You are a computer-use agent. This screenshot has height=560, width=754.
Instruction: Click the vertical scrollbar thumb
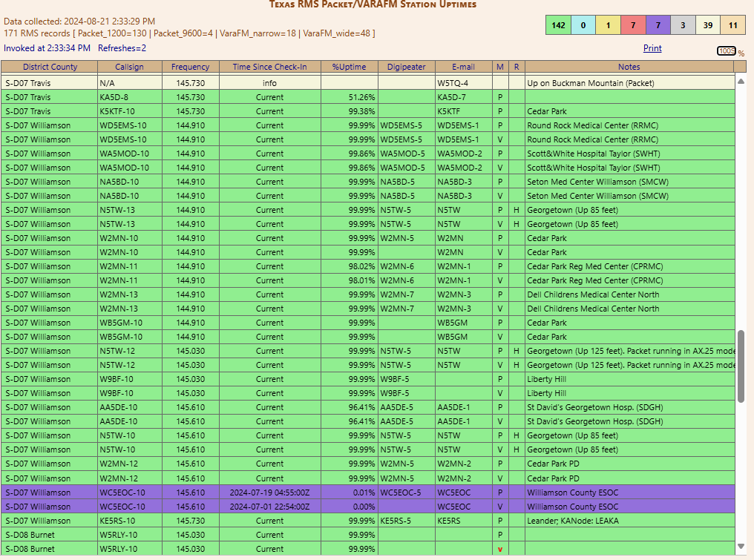(741, 366)
